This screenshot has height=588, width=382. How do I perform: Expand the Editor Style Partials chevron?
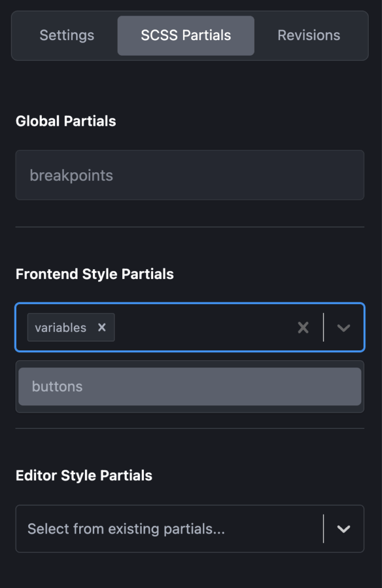(x=344, y=529)
